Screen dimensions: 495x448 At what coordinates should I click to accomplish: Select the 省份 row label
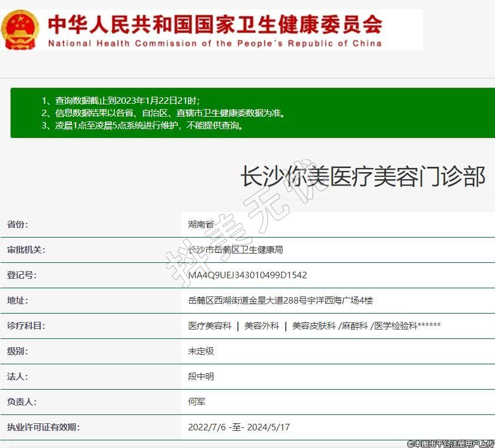[x=18, y=225]
